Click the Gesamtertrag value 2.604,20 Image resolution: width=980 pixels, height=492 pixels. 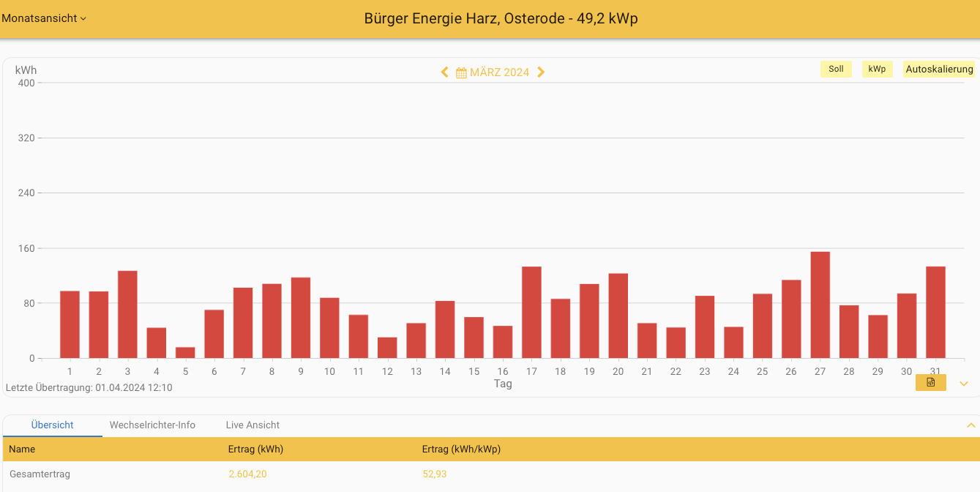247,474
